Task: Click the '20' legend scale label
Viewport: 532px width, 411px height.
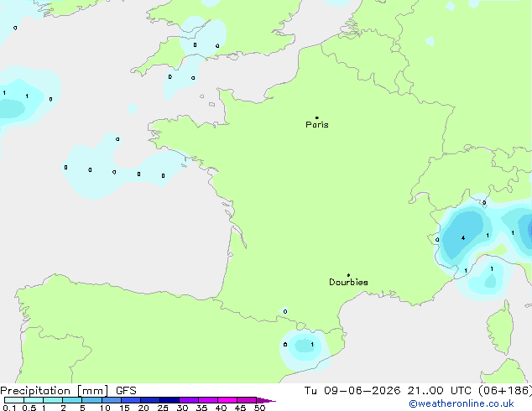Action: pyautogui.click(x=143, y=408)
